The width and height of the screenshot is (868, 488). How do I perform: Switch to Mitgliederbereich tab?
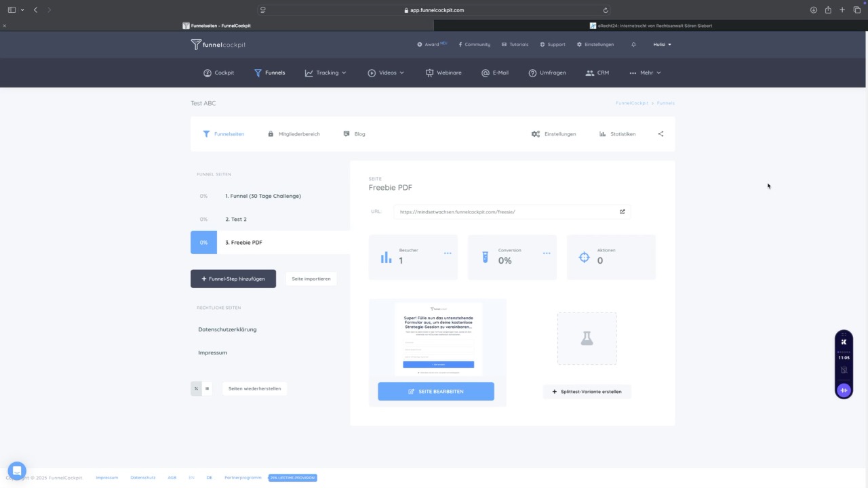[x=294, y=134]
